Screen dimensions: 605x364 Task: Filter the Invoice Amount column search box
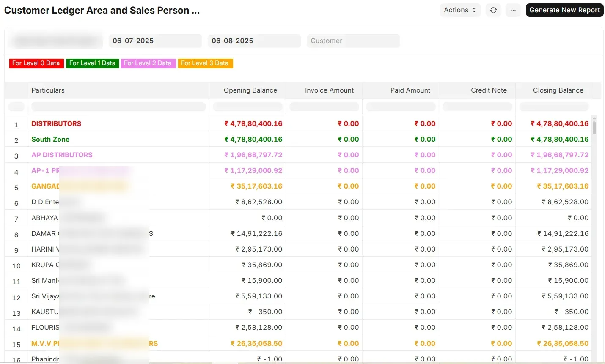(x=324, y=107)
